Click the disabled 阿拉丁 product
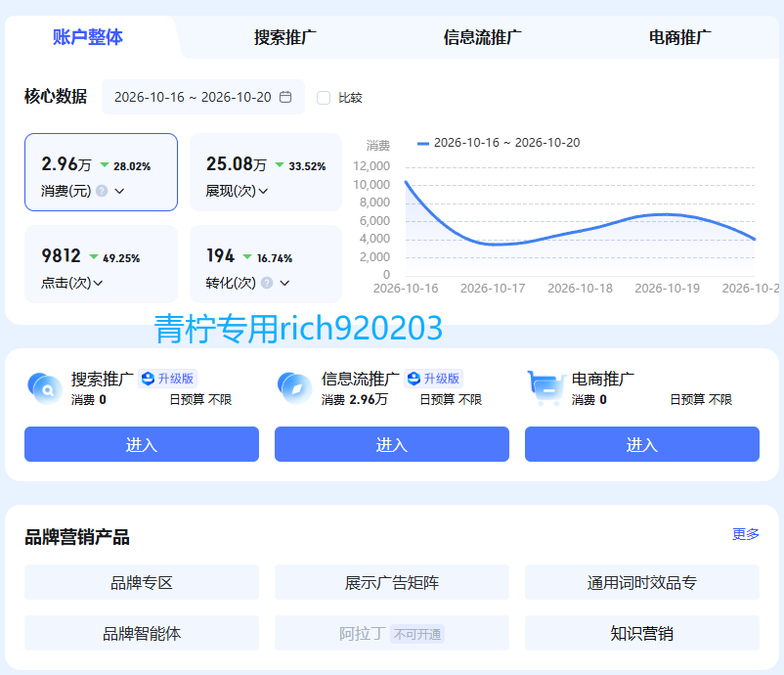The width and height of the screenshot is (784, 675). point(392,634)
